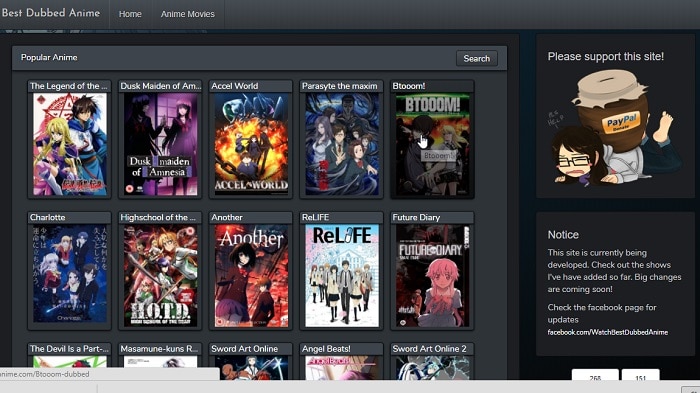Click the 'Highschool of the ...' card title
The height and width of the screenshot is (393, 700).
(158, 217)
